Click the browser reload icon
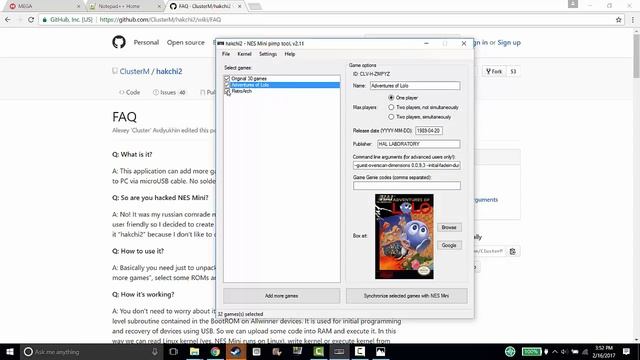The height and width of the screenshot is (360, 640). [x=31, y=20]
